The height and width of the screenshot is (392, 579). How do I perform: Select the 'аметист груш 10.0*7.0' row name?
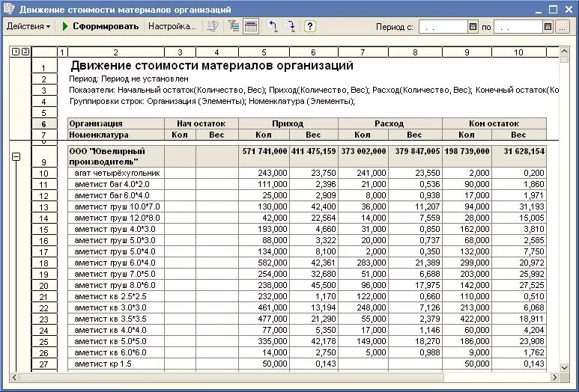click(116, 207)
